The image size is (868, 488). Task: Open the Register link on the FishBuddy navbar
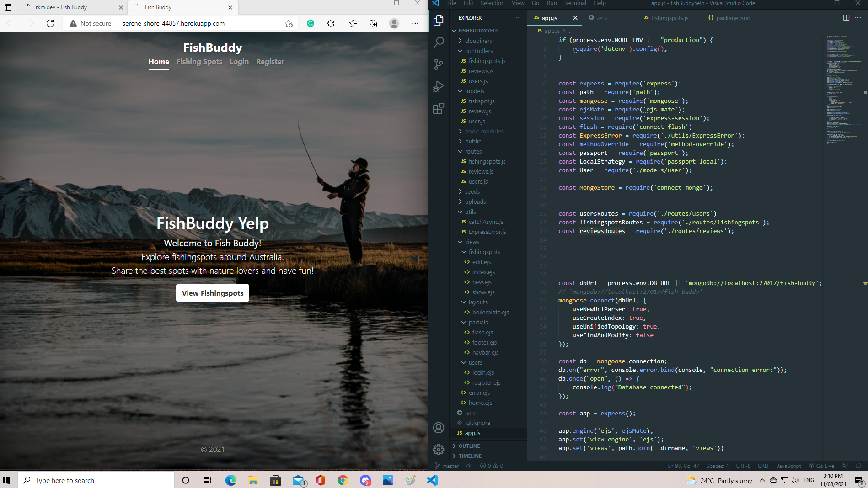point(270,61)
